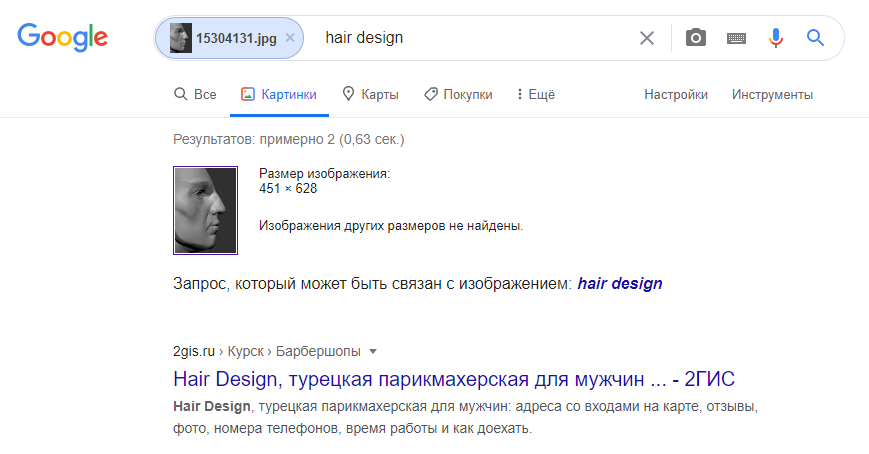
Task: Open Инструменты tools menu
Action: 772,94
